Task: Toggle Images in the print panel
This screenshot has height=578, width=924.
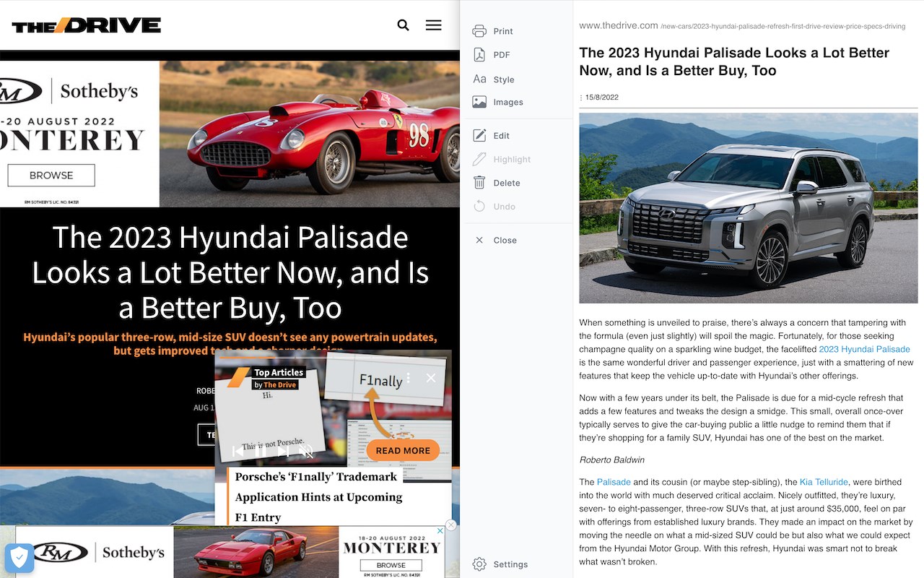Action: 479,102
